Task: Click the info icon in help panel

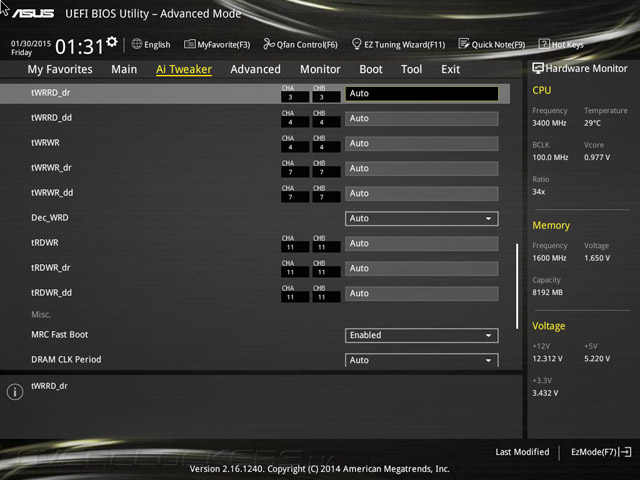Action: 15,392
